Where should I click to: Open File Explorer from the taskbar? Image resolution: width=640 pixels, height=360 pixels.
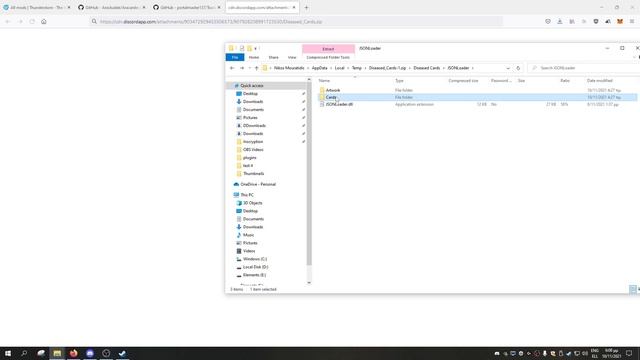(57, 353)
